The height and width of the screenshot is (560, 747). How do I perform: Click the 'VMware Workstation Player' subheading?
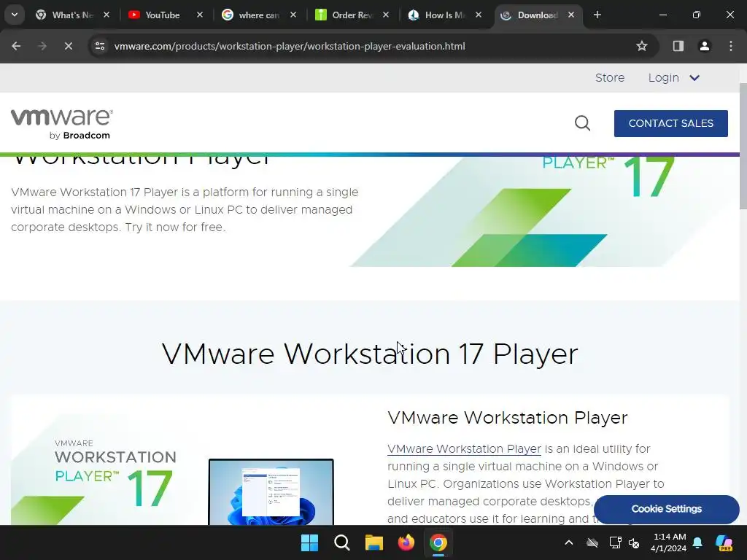point(508,418)
